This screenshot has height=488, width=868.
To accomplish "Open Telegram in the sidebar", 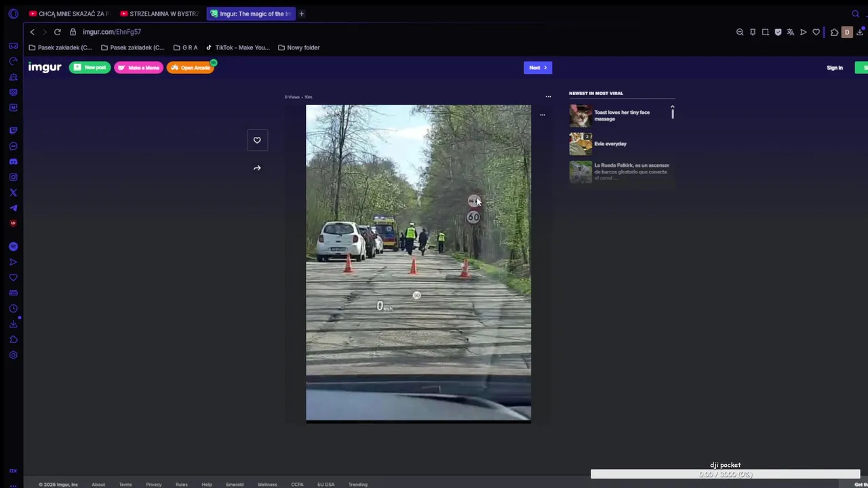I will pos(13,208).
